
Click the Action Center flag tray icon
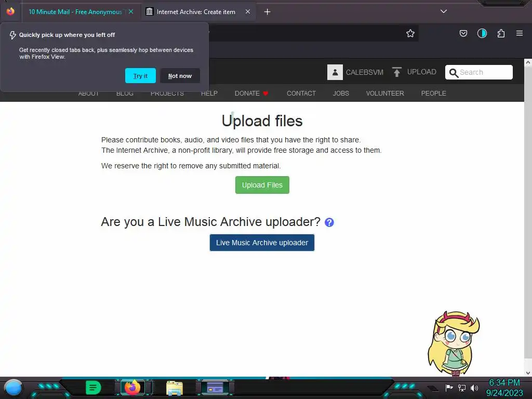(x=449, y=388)
